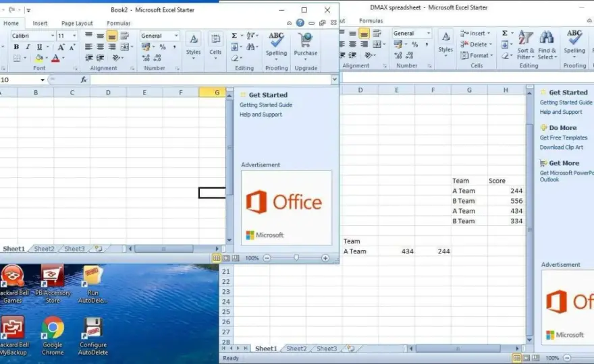Click Spelling ABC icon in Book2
Viewport: 594px width, 364px height.
tap(276, 40)
